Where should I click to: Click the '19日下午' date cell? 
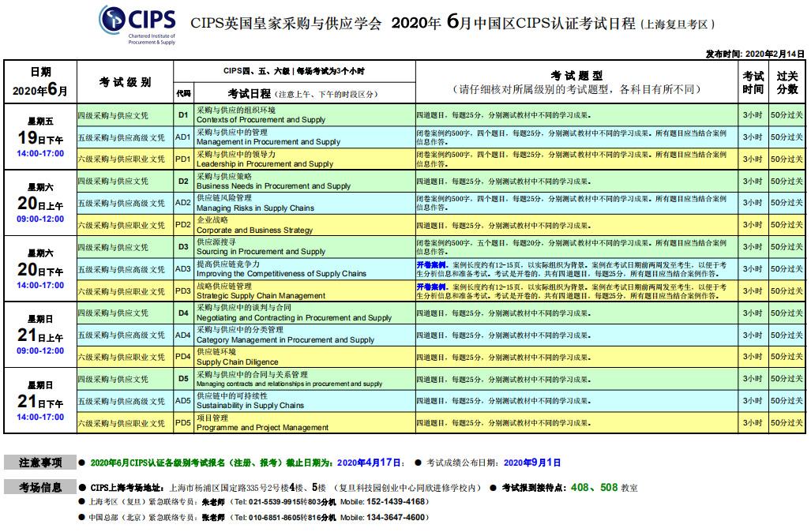coord(40,137)
